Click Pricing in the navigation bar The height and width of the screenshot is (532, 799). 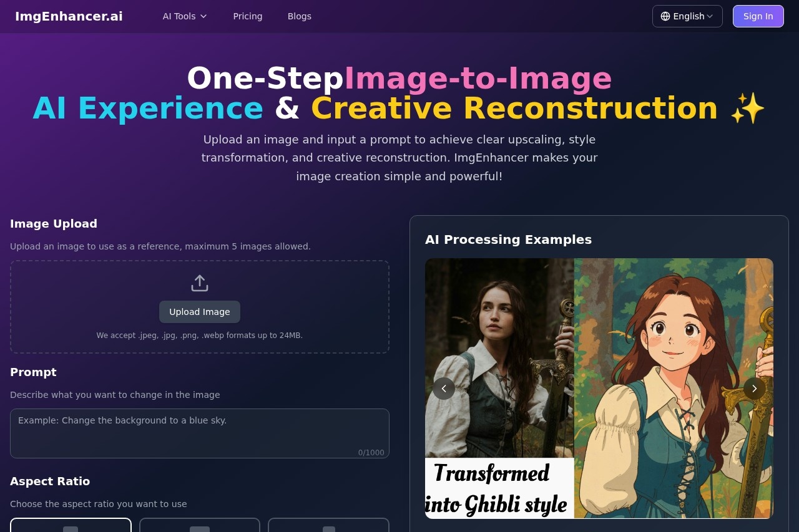(x=248, y=16)
